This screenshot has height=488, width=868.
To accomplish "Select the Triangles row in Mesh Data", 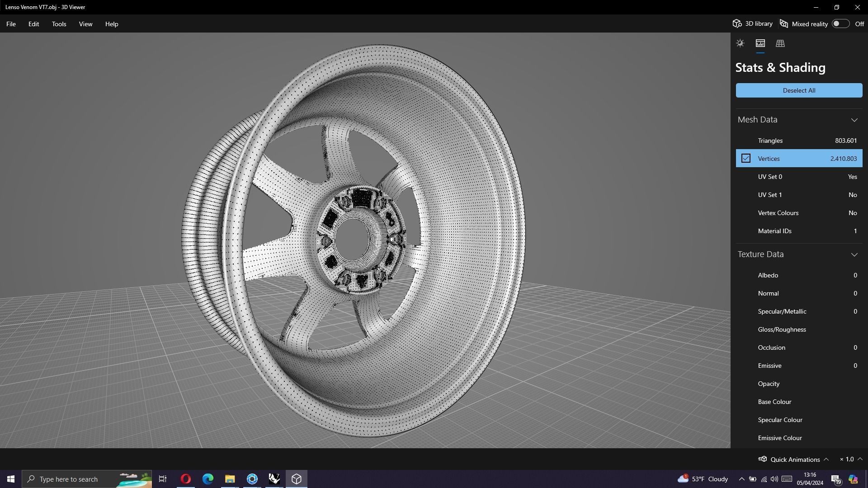I will coord(799,141).
